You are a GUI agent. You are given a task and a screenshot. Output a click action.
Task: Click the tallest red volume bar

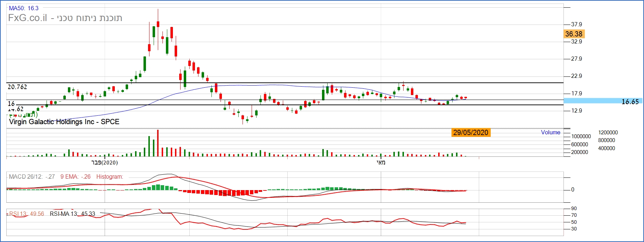(158, 143)
